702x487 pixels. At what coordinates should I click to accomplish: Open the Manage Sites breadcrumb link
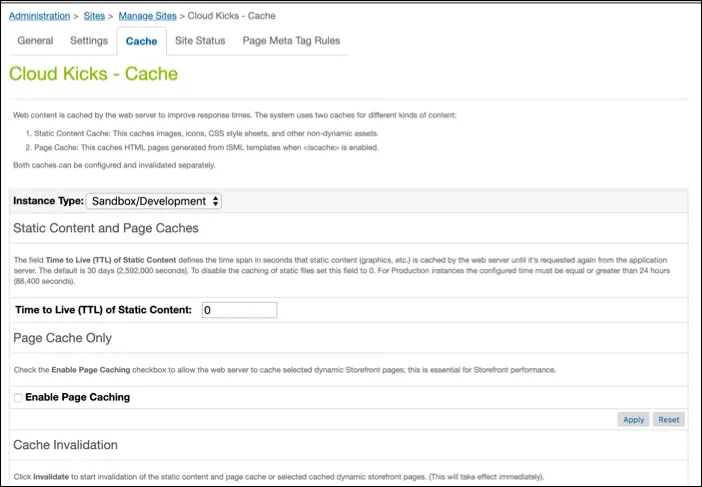(x=147, y=16)
